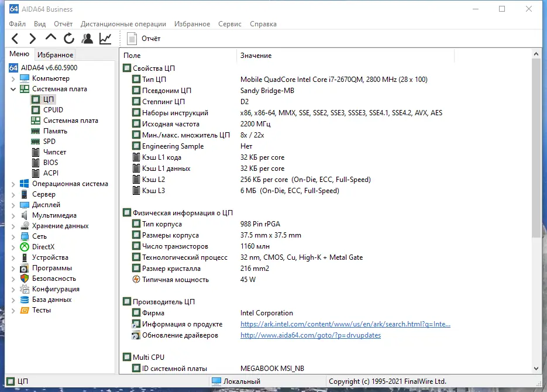Open the Отчёт menu
The image size is (547, 392).
coord(63,24)
